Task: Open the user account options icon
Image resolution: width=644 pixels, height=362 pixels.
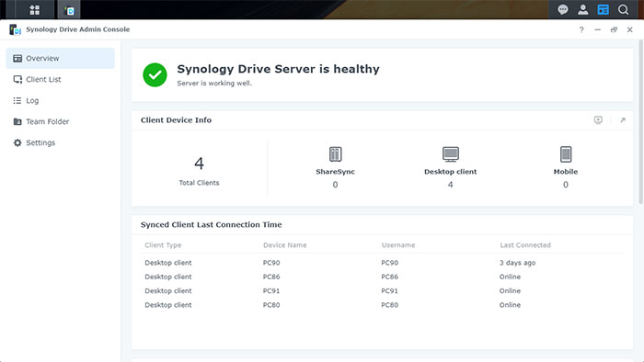Action: (x=582, y=9)
